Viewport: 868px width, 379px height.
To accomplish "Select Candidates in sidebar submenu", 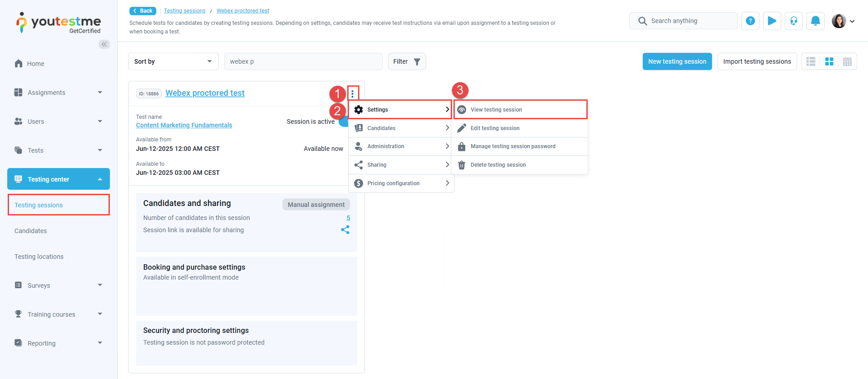I will pos(31,231).
